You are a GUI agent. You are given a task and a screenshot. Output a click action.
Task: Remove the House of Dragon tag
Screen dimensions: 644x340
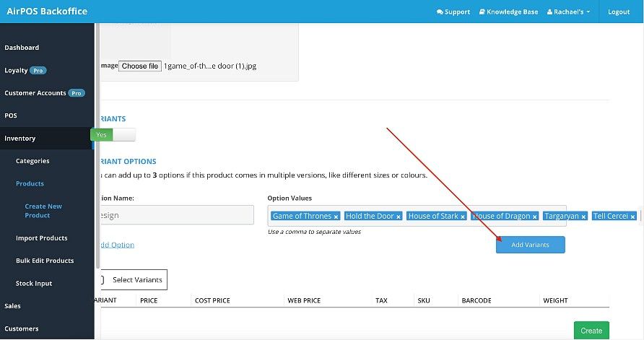[535, 217]
